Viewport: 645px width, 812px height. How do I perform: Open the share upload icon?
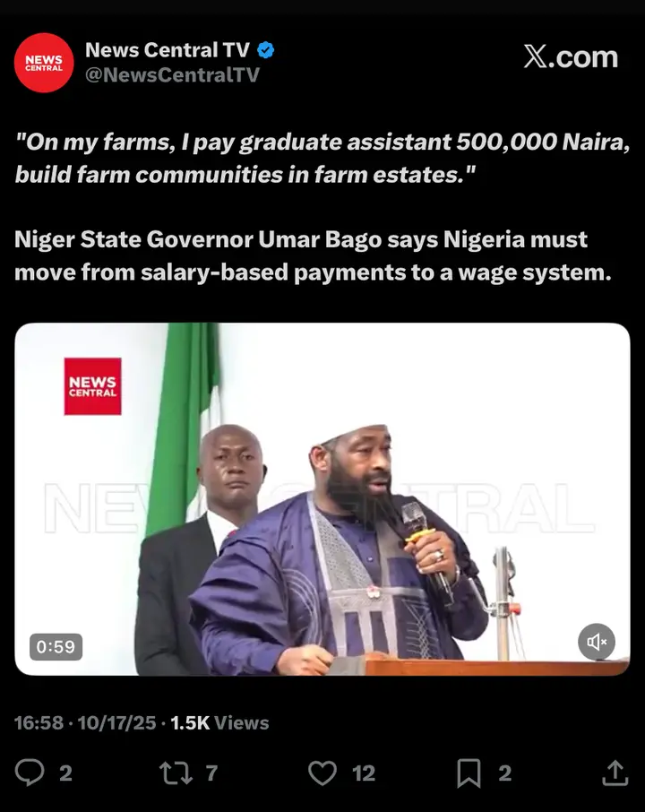[x=615, y=773]
